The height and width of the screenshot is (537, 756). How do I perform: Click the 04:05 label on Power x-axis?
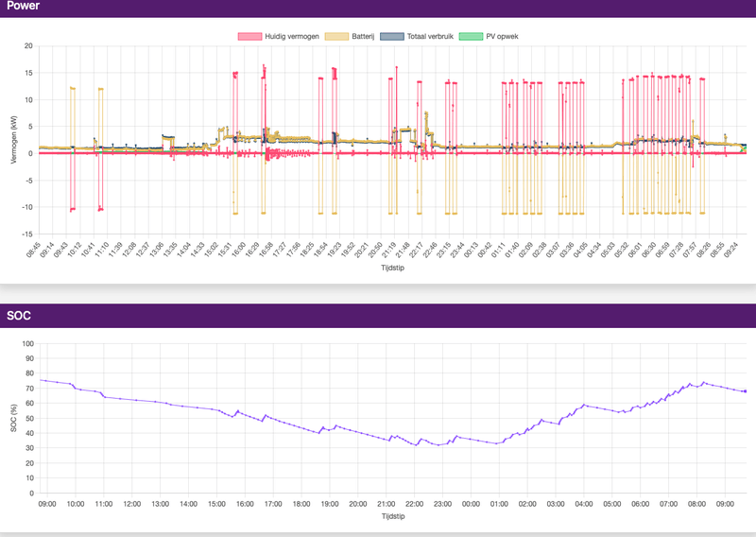[580, 250]
